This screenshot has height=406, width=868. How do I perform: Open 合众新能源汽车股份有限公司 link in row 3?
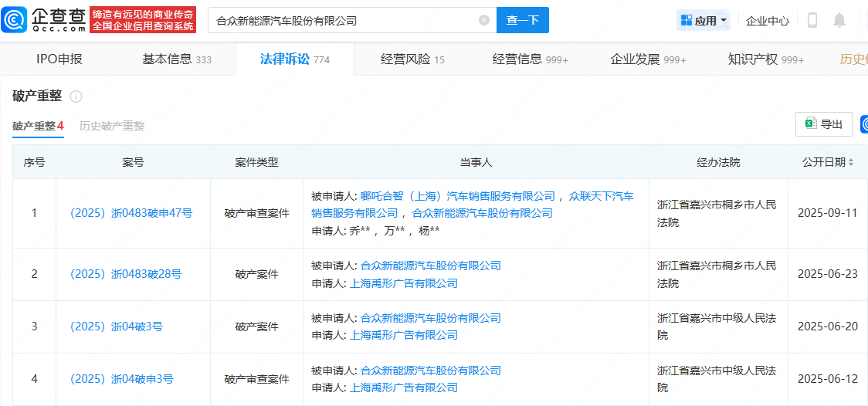click(x=431, y=318)
